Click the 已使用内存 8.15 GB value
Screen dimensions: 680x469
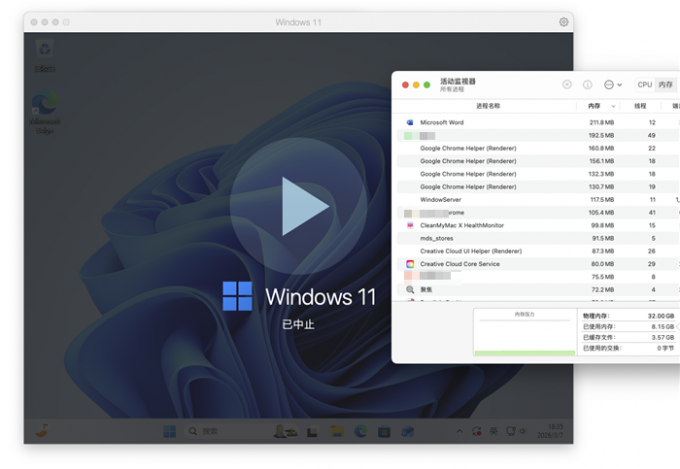coord(663,327)
